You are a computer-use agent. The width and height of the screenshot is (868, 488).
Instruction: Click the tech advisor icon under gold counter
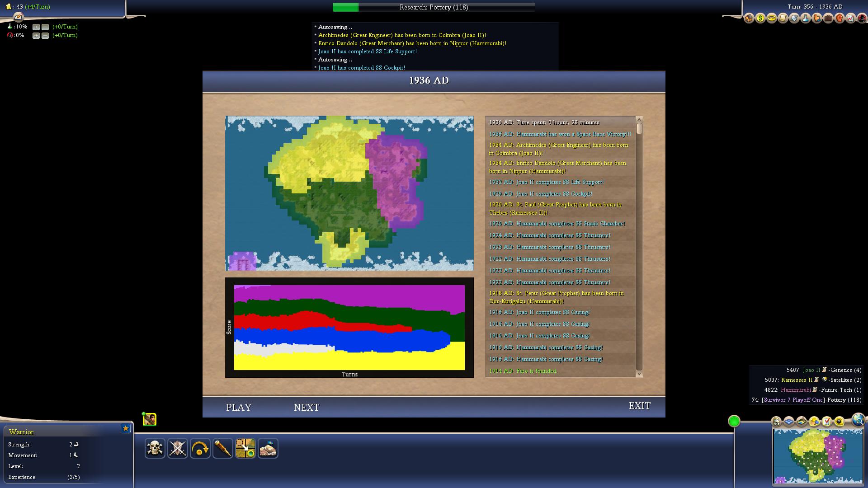pos(18,17)
